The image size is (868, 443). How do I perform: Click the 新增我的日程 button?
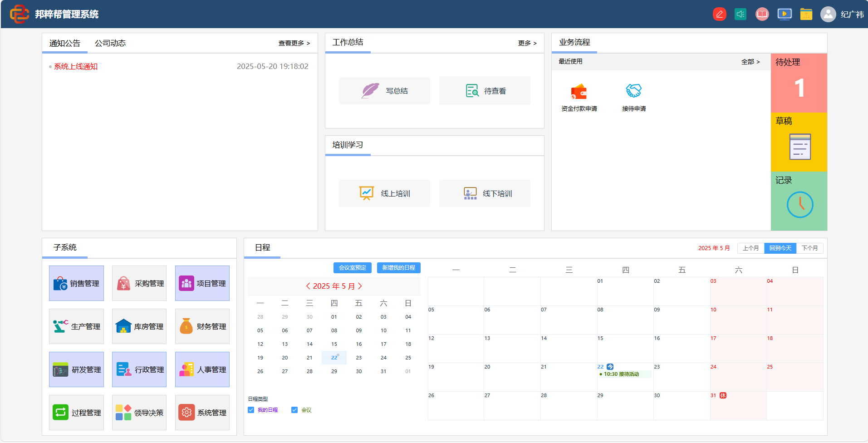[398, 267]
